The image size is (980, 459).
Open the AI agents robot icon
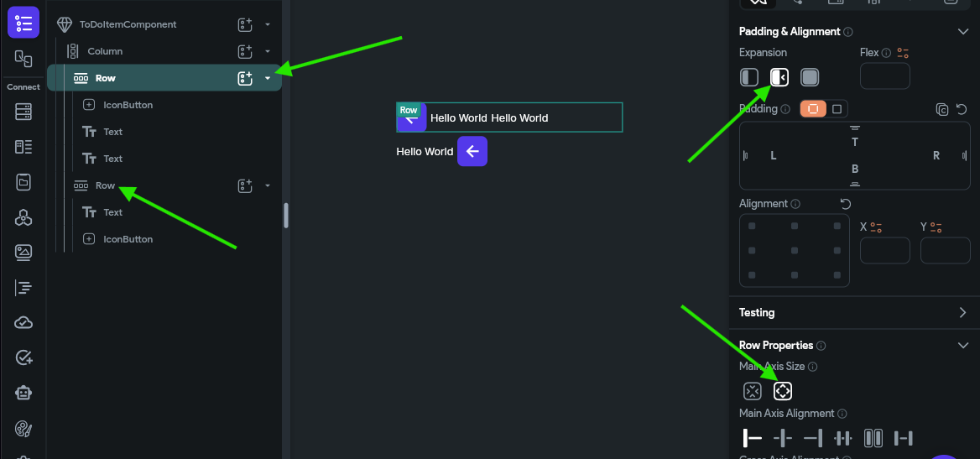23,393
